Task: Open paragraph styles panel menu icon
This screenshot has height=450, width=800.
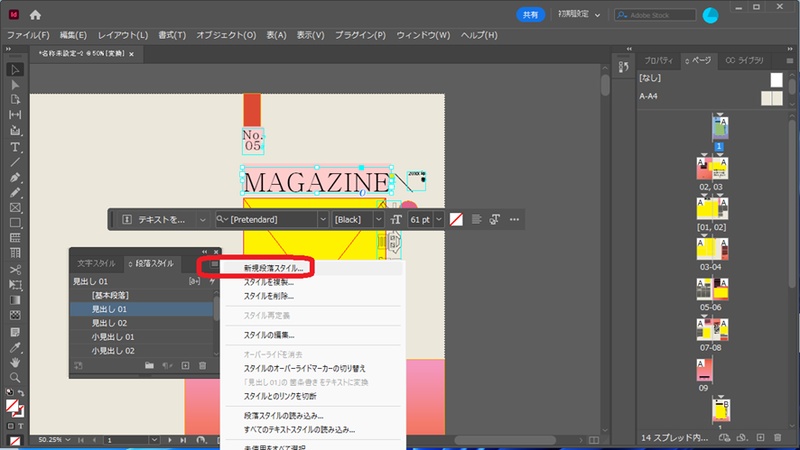Action: click(x=214, y=264)
